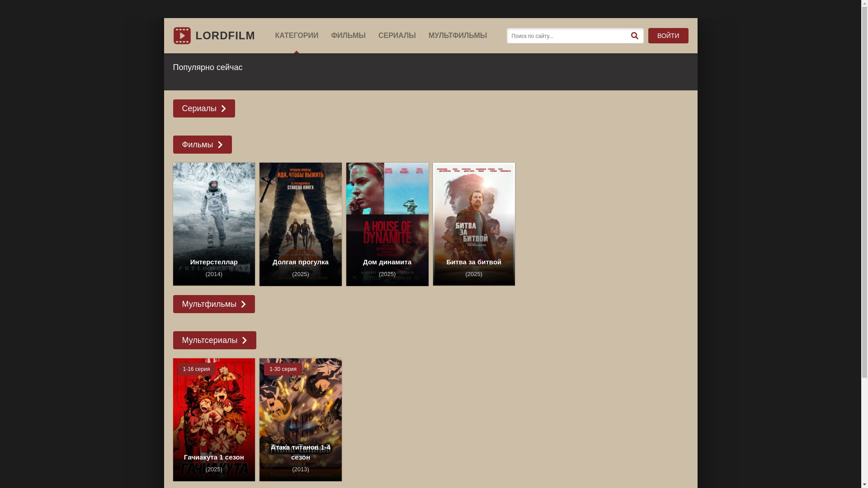Open the Фильмы navigation item
This screenshot has width=868, height=488.
(348, 36)
